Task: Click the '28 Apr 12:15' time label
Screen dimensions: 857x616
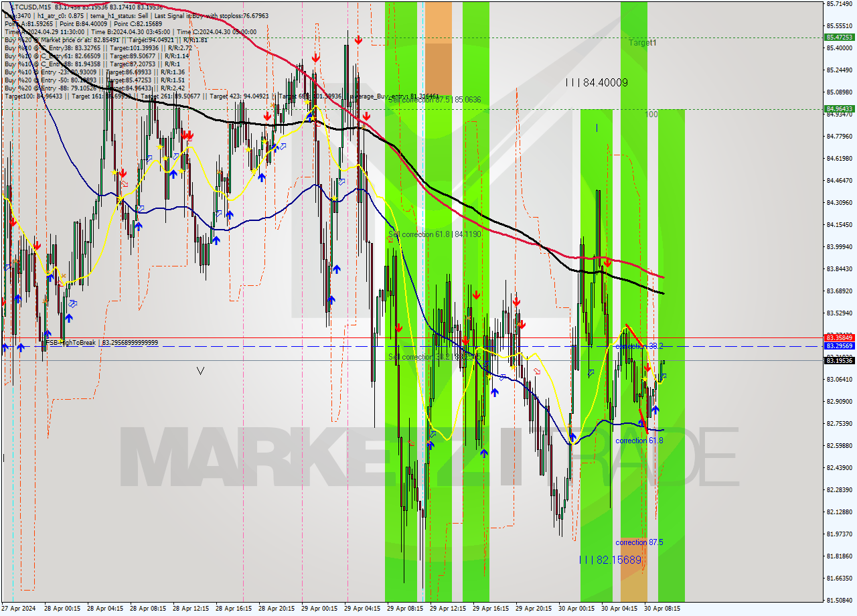Action: point(190,609)
